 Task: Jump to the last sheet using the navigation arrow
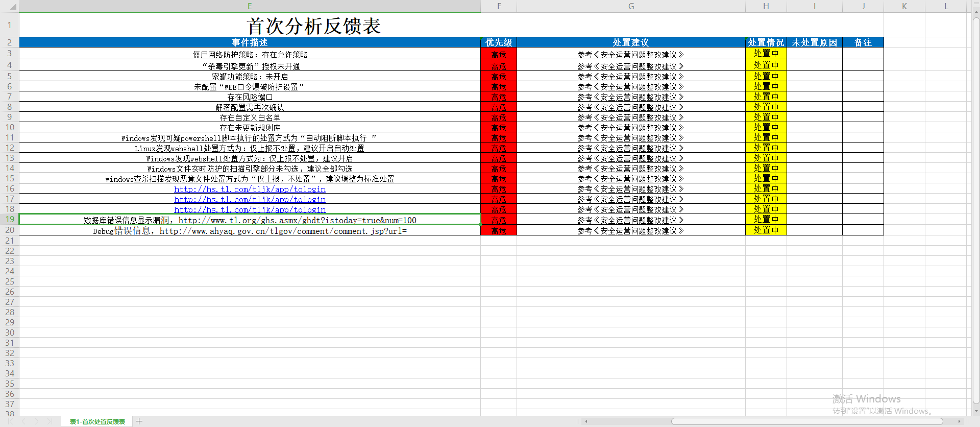point(50,421)
